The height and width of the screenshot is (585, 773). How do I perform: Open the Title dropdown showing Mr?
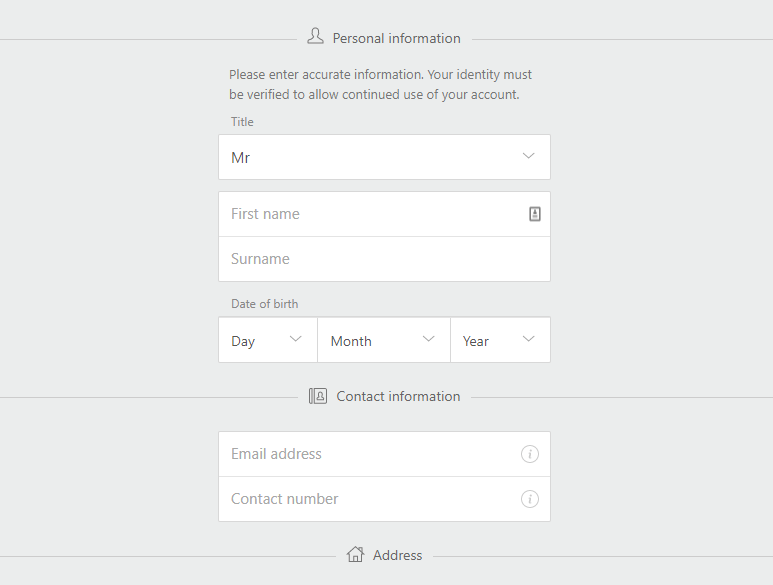pyautogui.click(x=385, y=157)
